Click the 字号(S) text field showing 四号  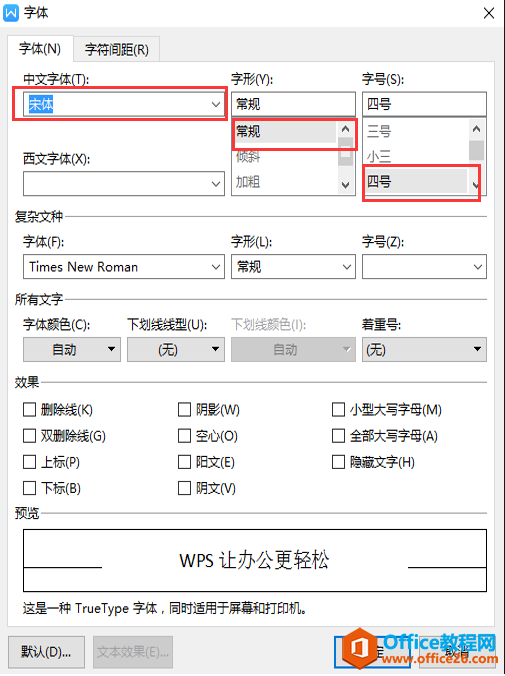[x=424, y=104]
